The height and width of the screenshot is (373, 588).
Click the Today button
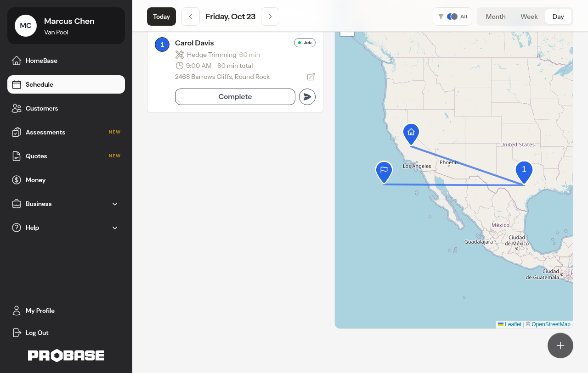(161, 17)
